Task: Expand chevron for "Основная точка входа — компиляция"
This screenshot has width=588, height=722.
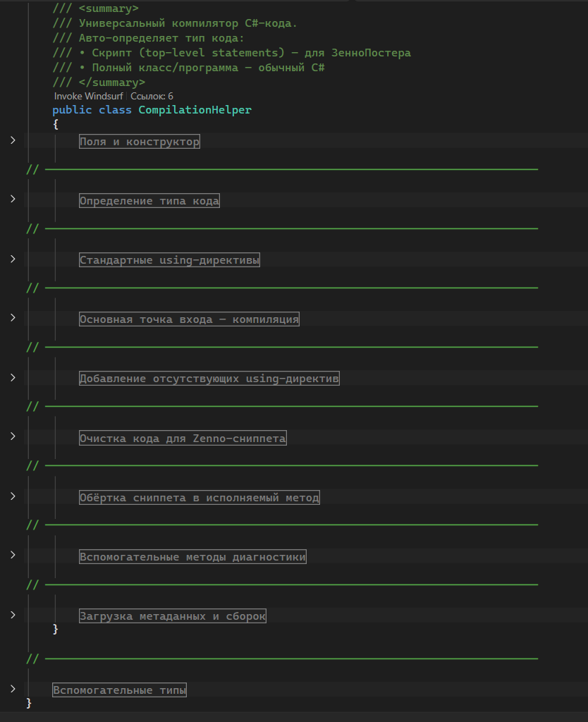Action: pos(13,319)
